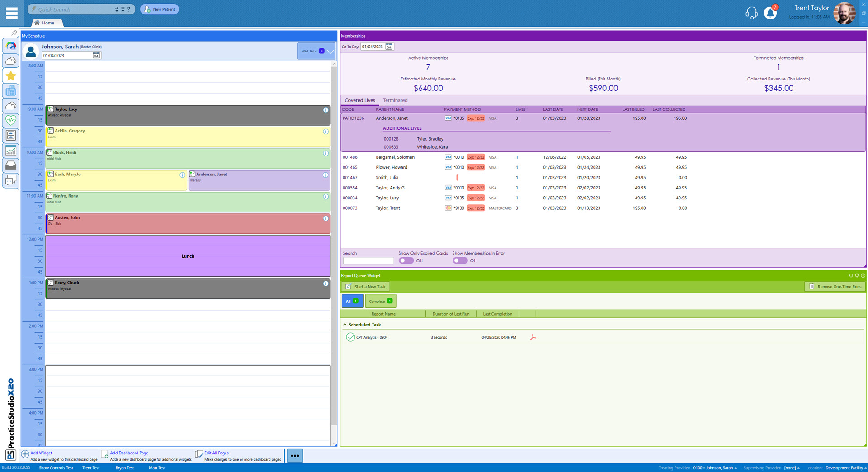868x472 pixels.
Task: Select the Home tab
Action: [47, 23]
